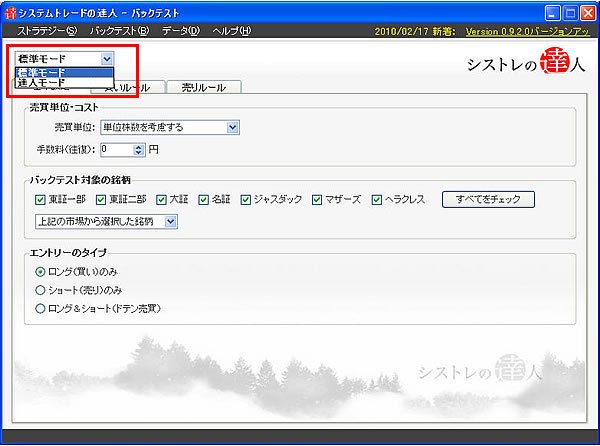Uncheck the 東証一部 checkbox
Image resolution: width=600 pixels, height=446 pixels.
pos(40,199)
